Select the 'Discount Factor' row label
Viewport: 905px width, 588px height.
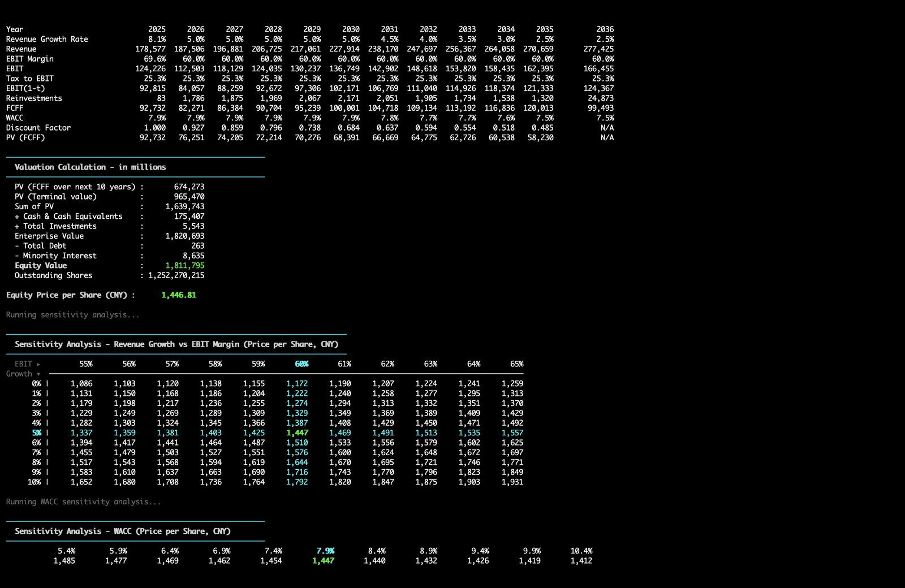pos(38,128)
